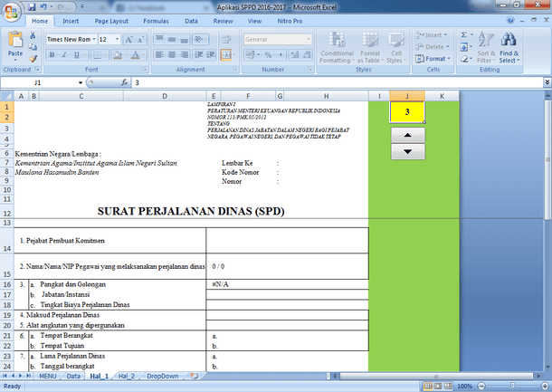
Task: Click AutoSum sigma icon
Action: click(x=464, y=35)
